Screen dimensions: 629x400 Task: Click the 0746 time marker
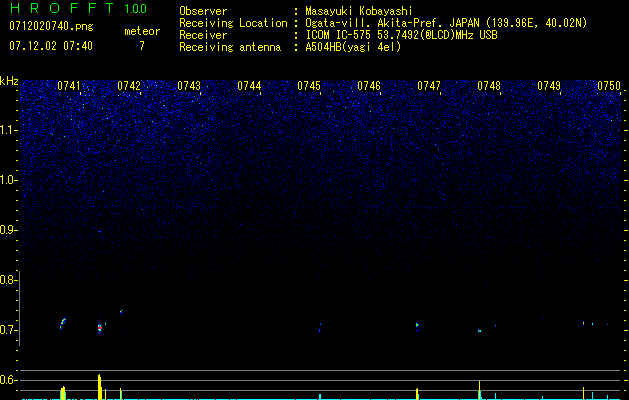pyautogui.click(x=369, y=86)
